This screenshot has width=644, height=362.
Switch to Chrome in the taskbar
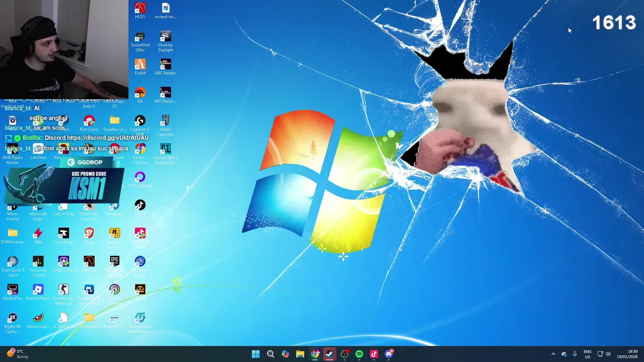315,354
